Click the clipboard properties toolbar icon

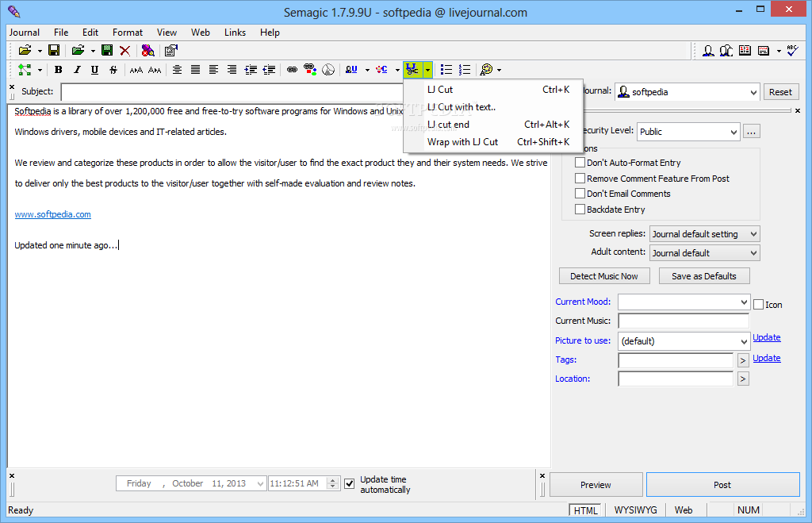click(171, 50)
